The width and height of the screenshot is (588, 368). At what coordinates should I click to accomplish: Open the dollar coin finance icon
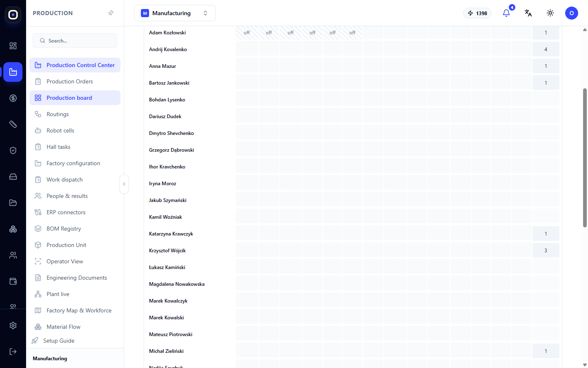[x=13, y=98]
